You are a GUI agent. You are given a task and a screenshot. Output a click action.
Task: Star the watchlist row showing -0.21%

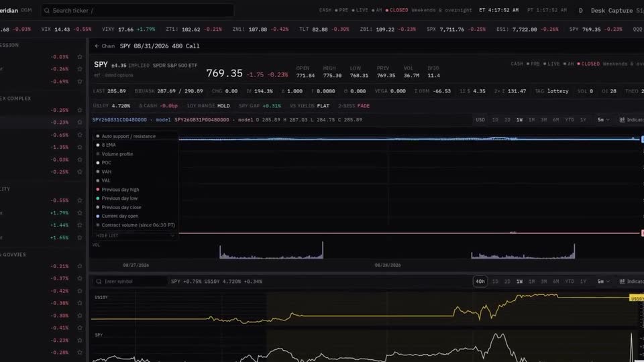coord(80,266)
